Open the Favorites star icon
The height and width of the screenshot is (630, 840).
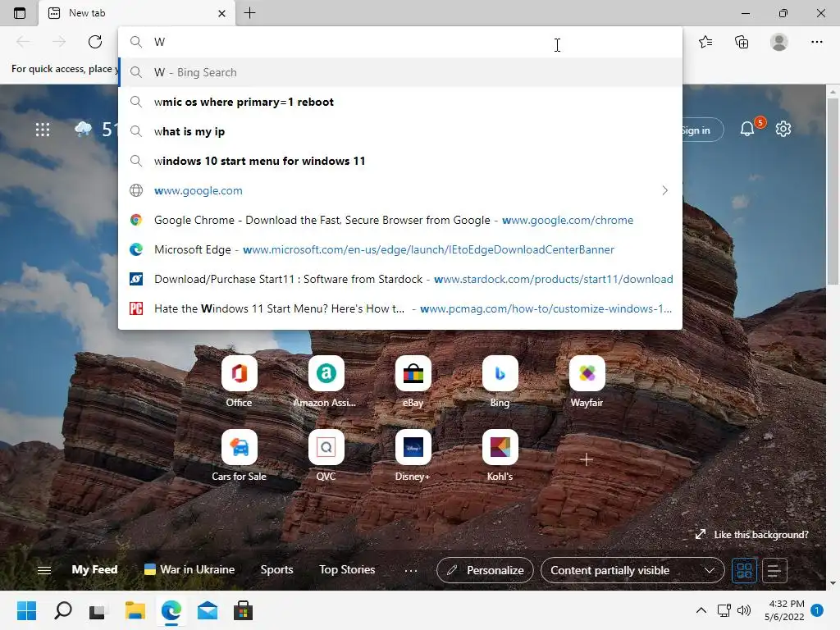tap(705, 42)
